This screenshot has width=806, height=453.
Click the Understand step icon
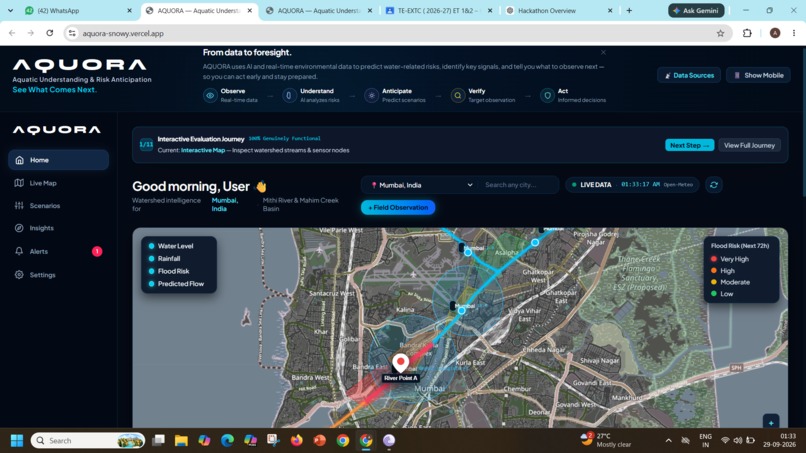(289, 96)
